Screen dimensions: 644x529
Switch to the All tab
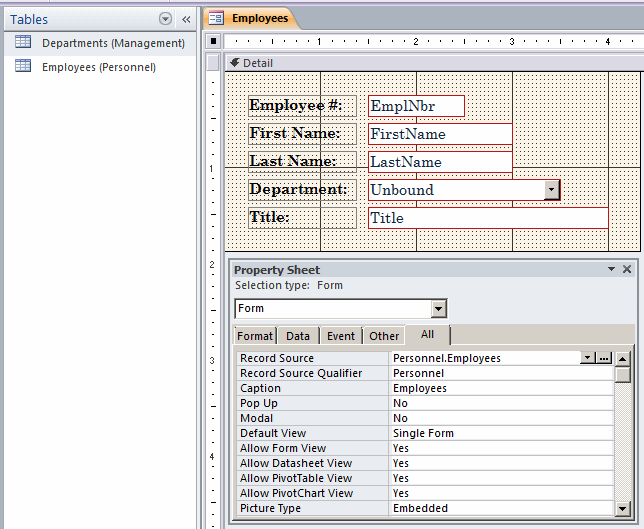[x=427, y=335]
